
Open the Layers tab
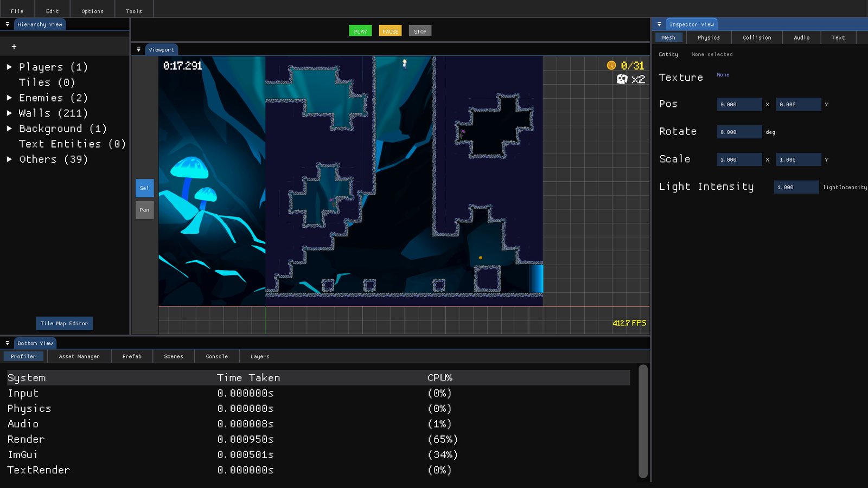(x=260, y=356)
